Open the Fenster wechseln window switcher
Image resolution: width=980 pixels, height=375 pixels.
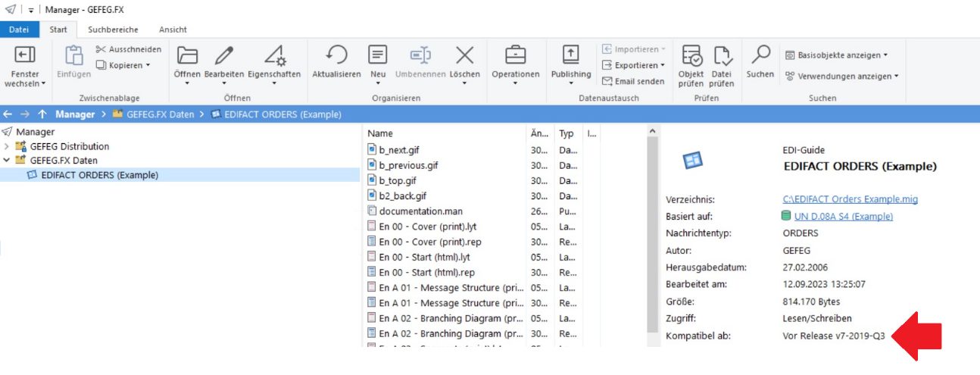click(26, 66)
